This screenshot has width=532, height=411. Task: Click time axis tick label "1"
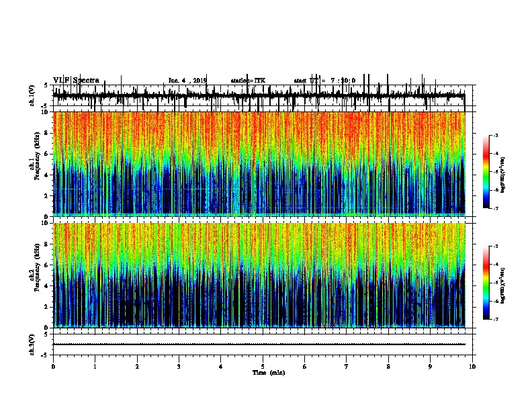click(x=95, y=367)
